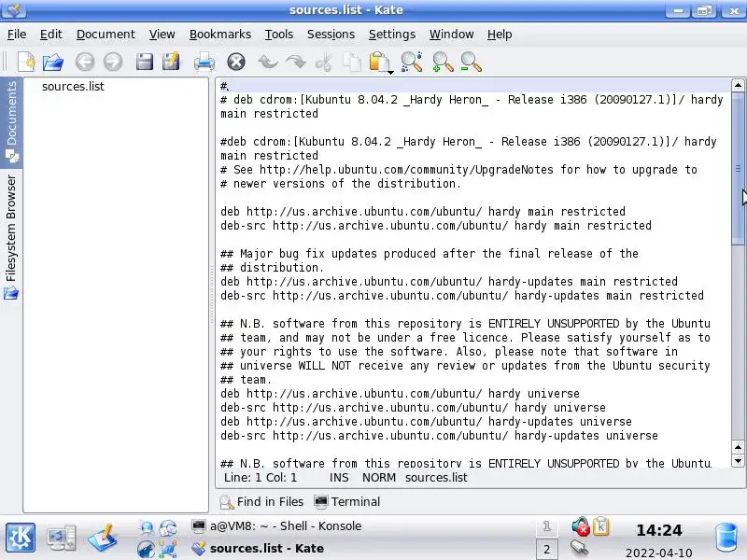Open the View menu
Screen dimensions: 747x560
point(162,35)
